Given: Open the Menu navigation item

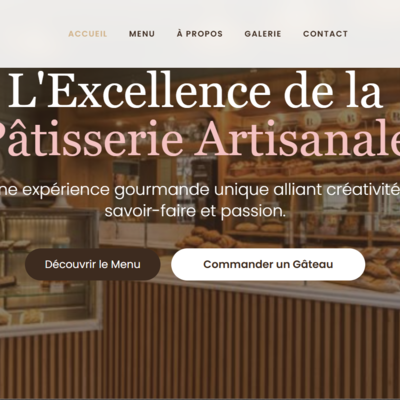Looking at the screenshot, I should (142, 34).
